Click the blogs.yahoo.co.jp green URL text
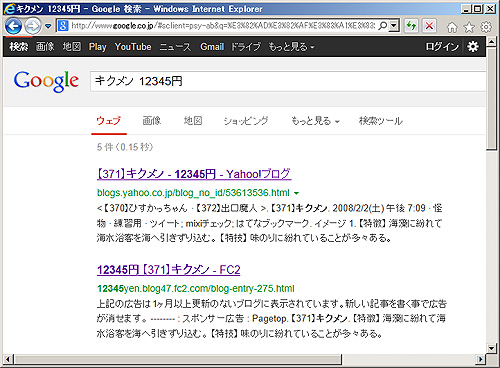Image resolution: width=500 pixels, height=368 pixels. coord(193,193)
